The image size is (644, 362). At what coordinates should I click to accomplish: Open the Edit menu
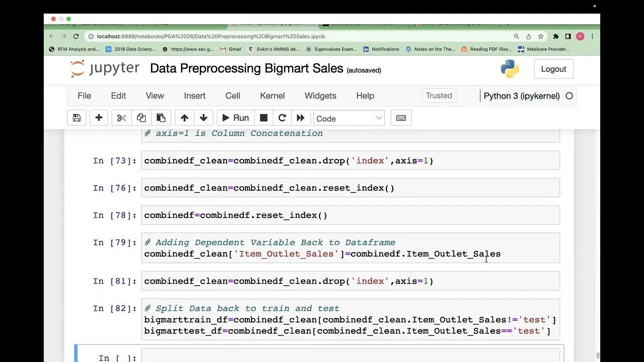(118, 96)
